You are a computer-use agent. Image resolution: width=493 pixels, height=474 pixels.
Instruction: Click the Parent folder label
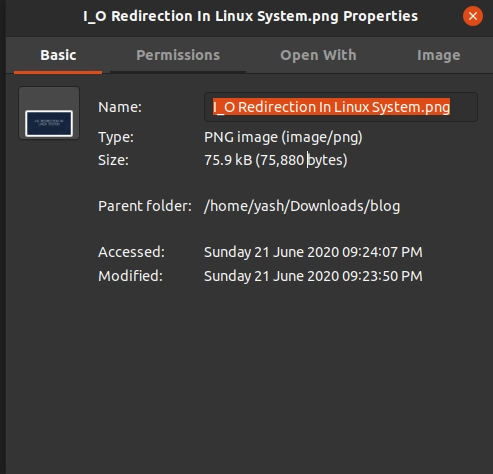(145, 206)
